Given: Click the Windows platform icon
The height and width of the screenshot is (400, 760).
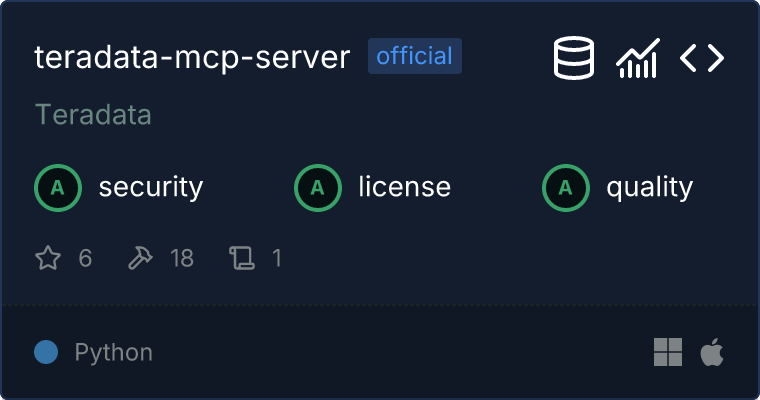Looking at the screenshot, I should pyautogui.click(x=668, y=352).
